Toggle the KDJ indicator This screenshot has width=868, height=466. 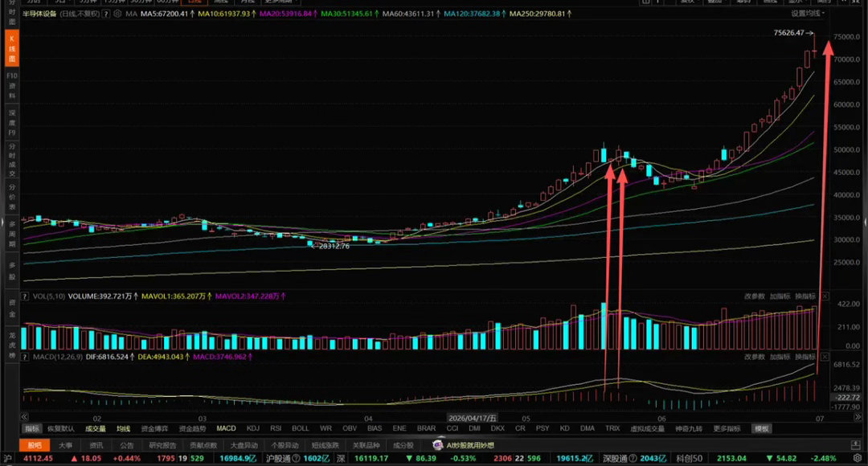click(253, 428)
